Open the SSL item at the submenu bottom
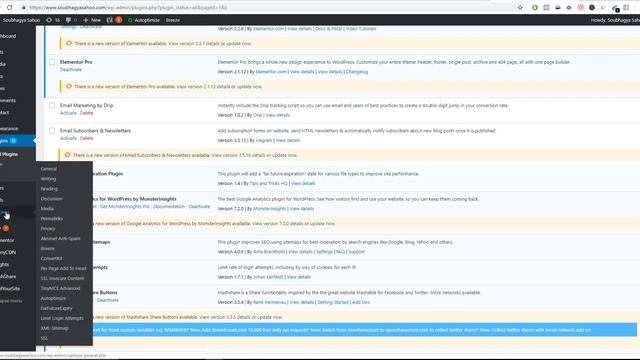 click(x=44, y=338)
